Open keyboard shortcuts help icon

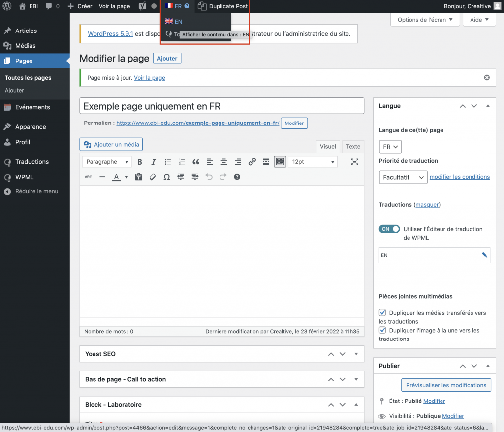click(x=237, y=177)
